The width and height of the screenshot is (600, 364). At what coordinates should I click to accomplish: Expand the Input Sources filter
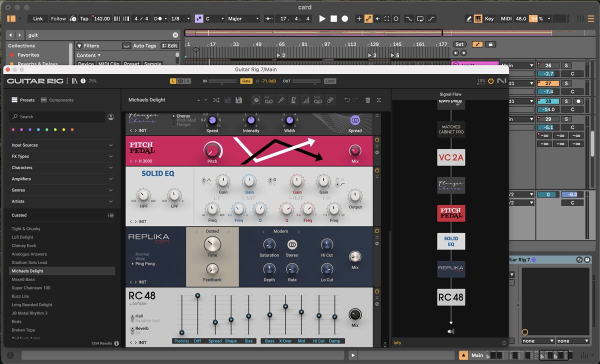pyautogui.click(x=63, y=145)
